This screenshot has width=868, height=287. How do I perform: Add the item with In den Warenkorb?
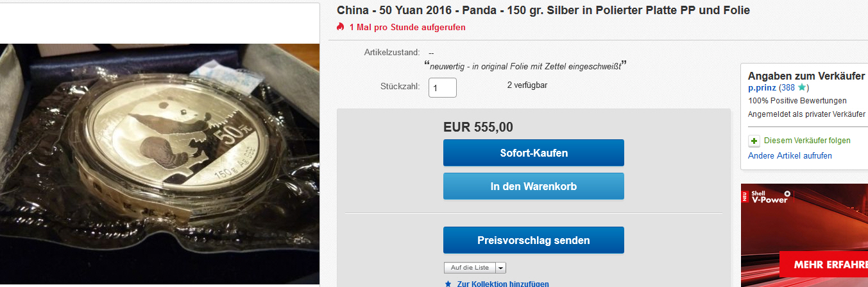click(x=533, y=186)
